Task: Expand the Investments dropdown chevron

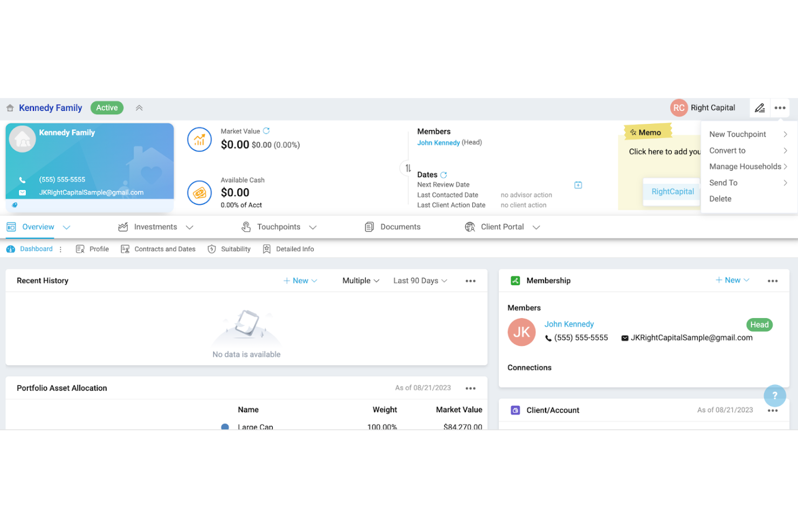Action: tap(190, 227)
